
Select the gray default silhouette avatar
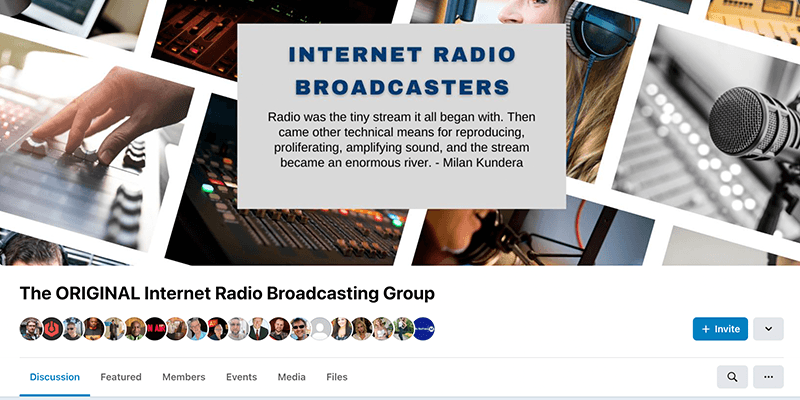[320, 329]
